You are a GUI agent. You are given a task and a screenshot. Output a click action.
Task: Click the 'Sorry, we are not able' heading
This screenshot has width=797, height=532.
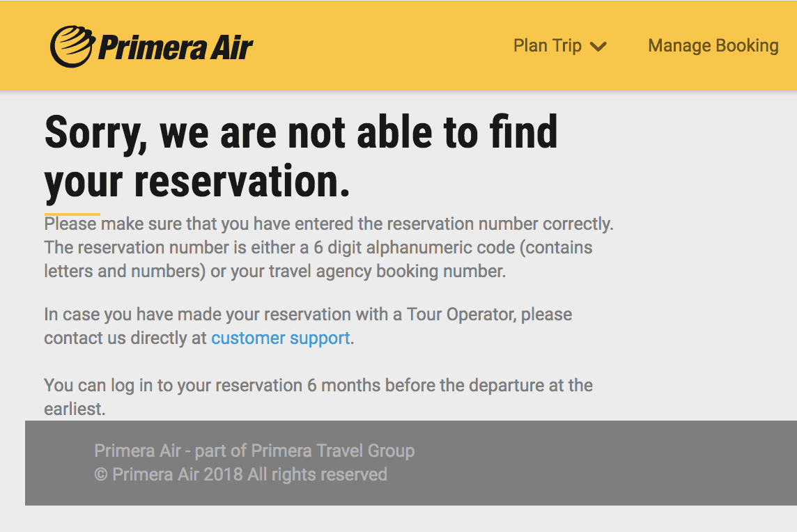pos(301,132)
